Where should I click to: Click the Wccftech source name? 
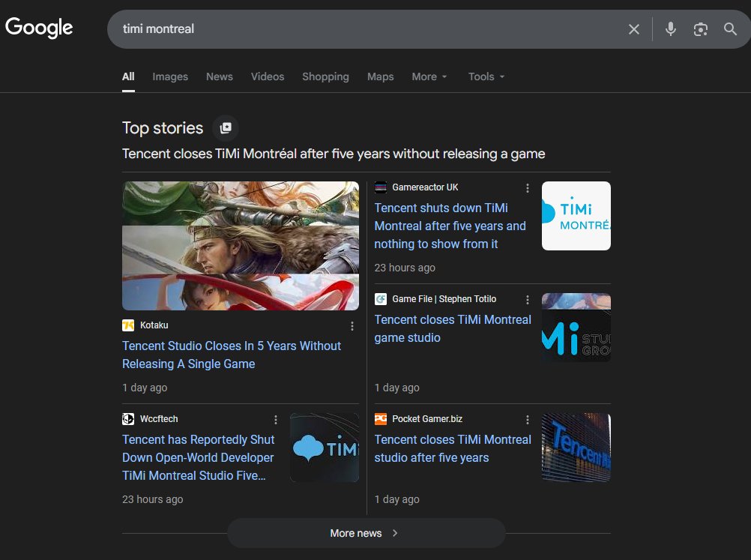[x=159, y=419]
